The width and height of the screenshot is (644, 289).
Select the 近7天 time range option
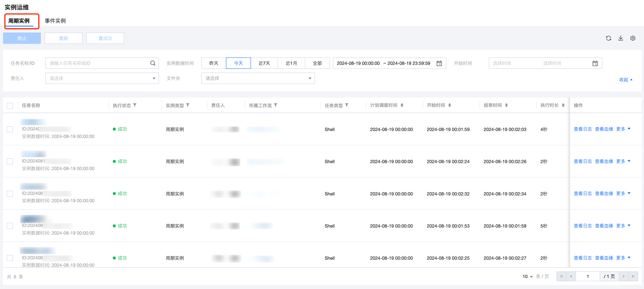264,63
